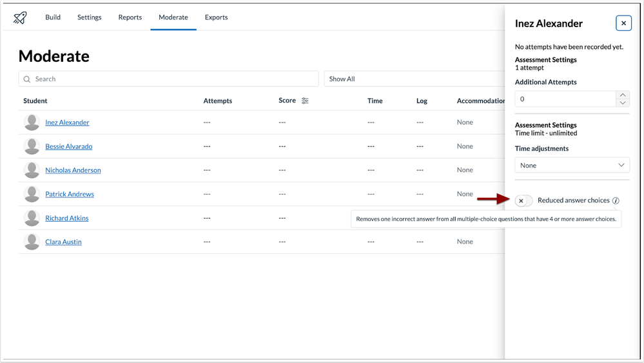Click Richard Atkins's avatar
The width and height of the screenshot is (644, 363).
click(x=32, y=218)
